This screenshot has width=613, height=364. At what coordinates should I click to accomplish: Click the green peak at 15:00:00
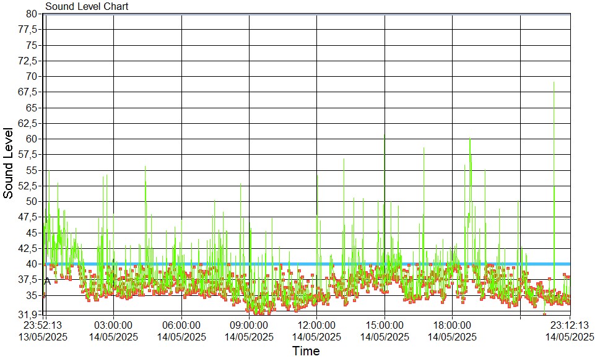pyautogui.click(x=385, y=137)
